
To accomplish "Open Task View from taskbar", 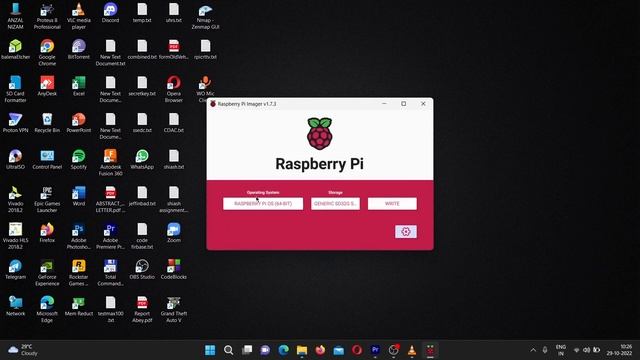I will (247, 350).
